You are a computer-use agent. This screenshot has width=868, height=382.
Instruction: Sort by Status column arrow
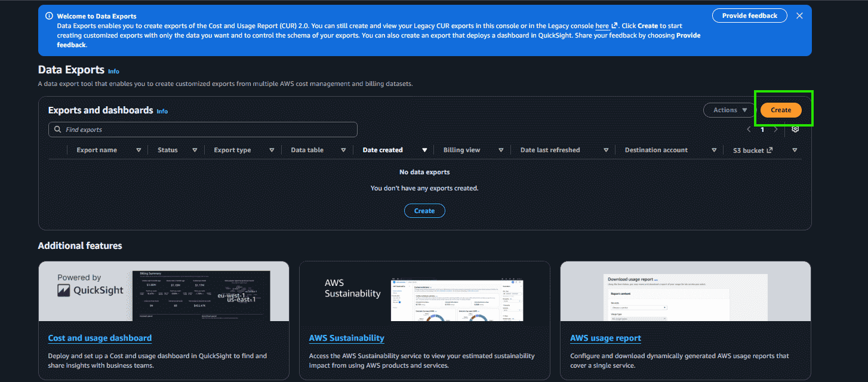pos(195,150)
